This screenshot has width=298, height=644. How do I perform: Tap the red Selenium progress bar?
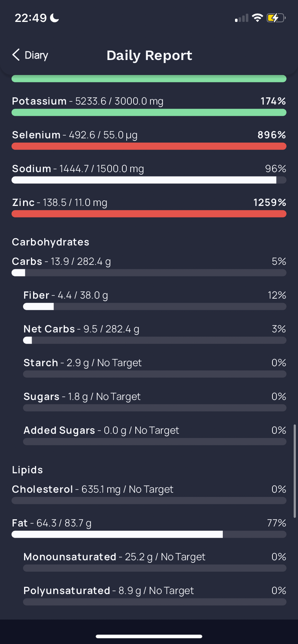[x=149, y=146]
